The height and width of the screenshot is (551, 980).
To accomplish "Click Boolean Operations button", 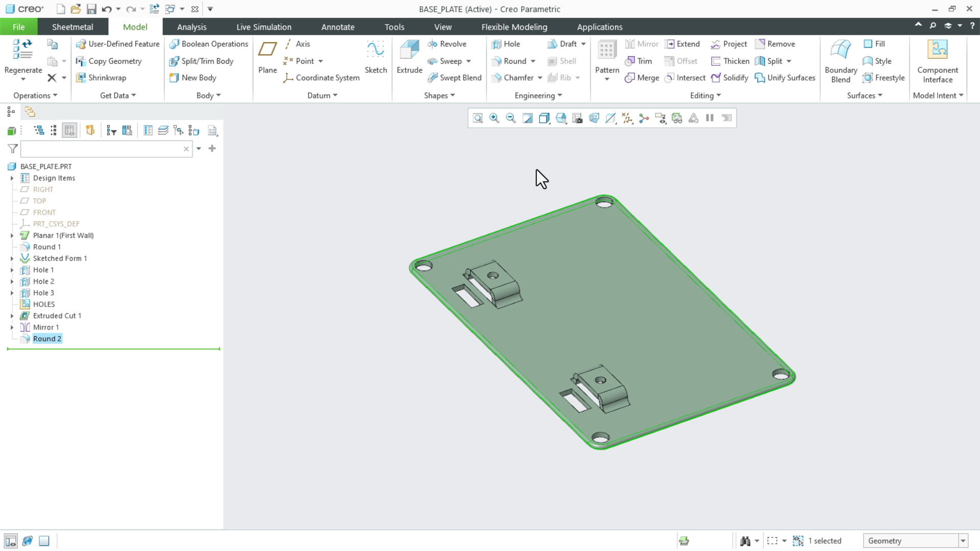I will click(x=208, y=44).
